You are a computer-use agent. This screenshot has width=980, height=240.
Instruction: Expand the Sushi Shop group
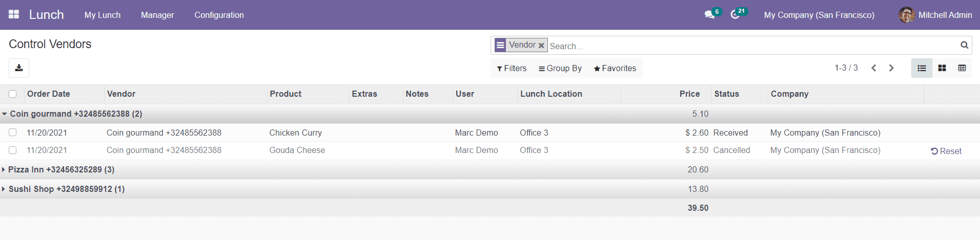[x=4, y=189]
